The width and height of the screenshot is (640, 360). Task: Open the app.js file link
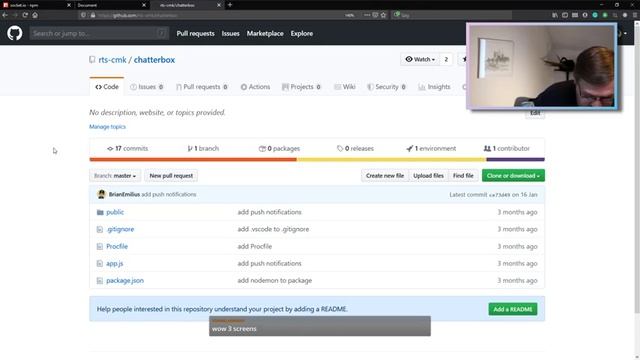tap(114, 264)
